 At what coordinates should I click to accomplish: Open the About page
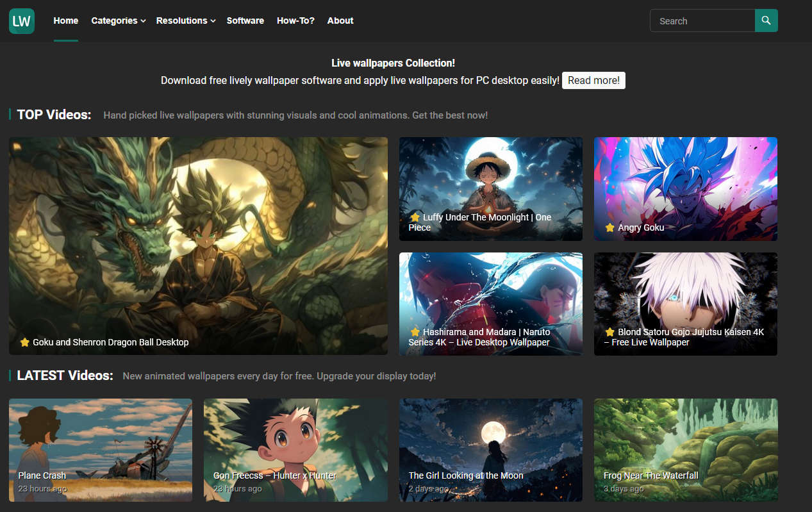point(340,21)
